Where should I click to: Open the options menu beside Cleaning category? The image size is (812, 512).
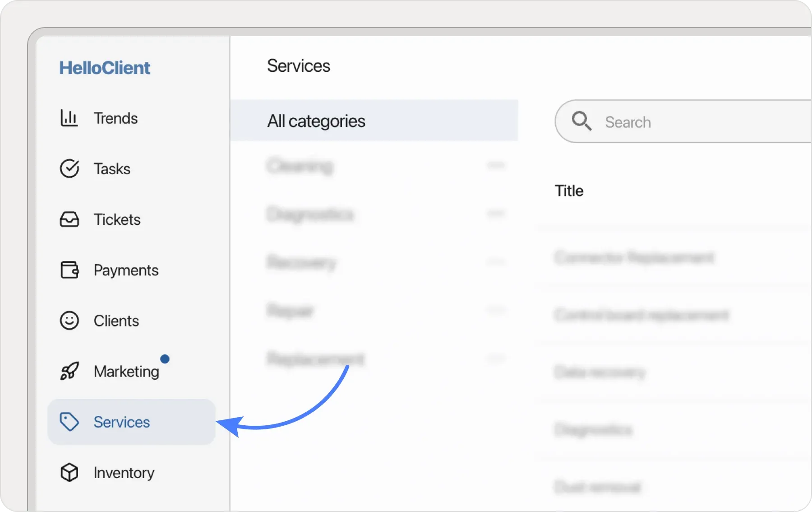click(496, 165)
